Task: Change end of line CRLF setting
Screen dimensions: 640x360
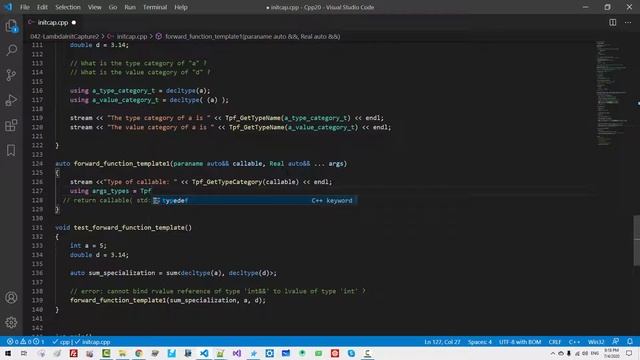Action: tap(555, 342)
